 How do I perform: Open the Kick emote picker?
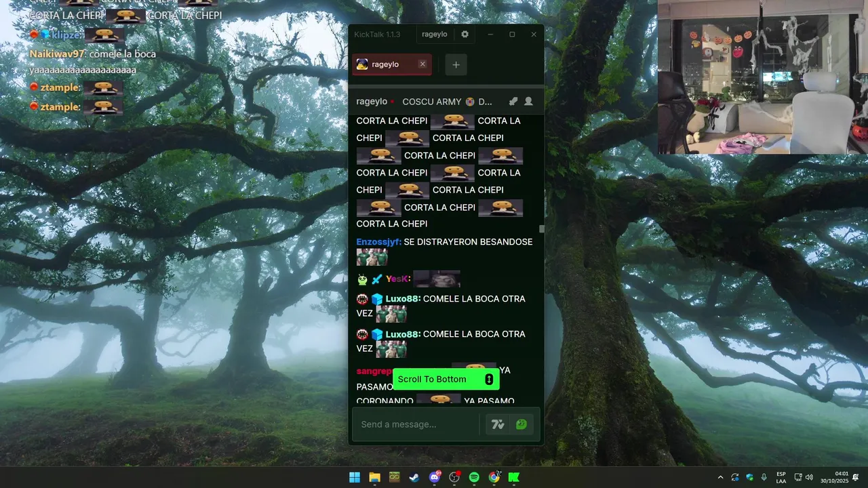click(521, 424)
